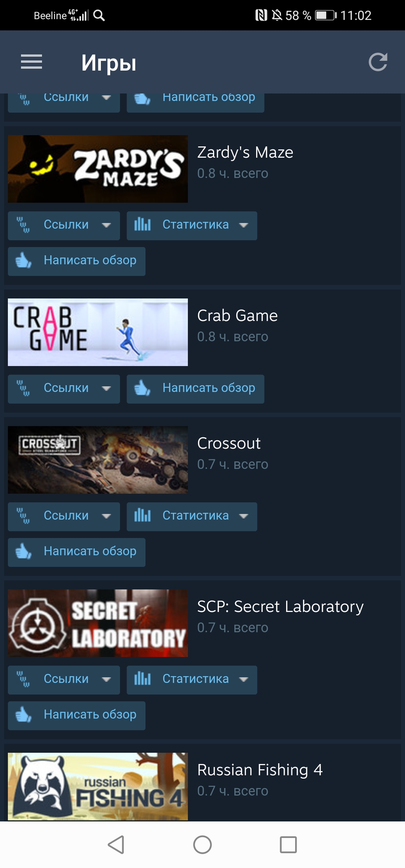Screen dimensions: 405x868
Task: Tap the Android home circle button
Action: click(x=202, y=845)
